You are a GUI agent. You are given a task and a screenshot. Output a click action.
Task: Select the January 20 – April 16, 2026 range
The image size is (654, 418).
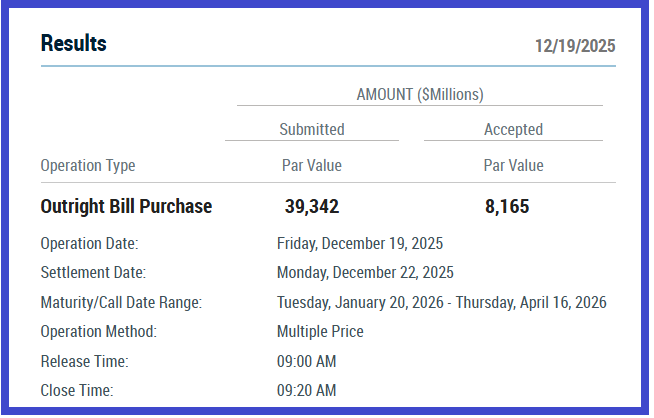pos(441,302)
